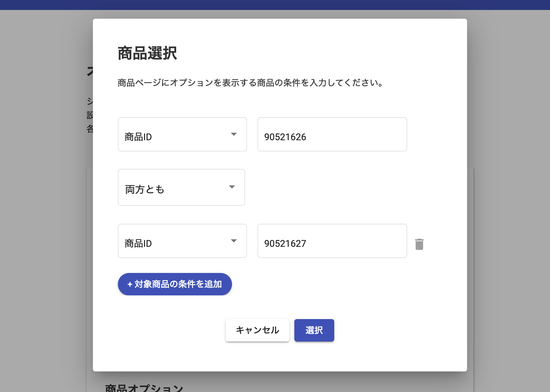Viewport: 550px width, 392px height.
Task: Click the dialog description text about 商品ページ
Action: click(x=250, y=83)
